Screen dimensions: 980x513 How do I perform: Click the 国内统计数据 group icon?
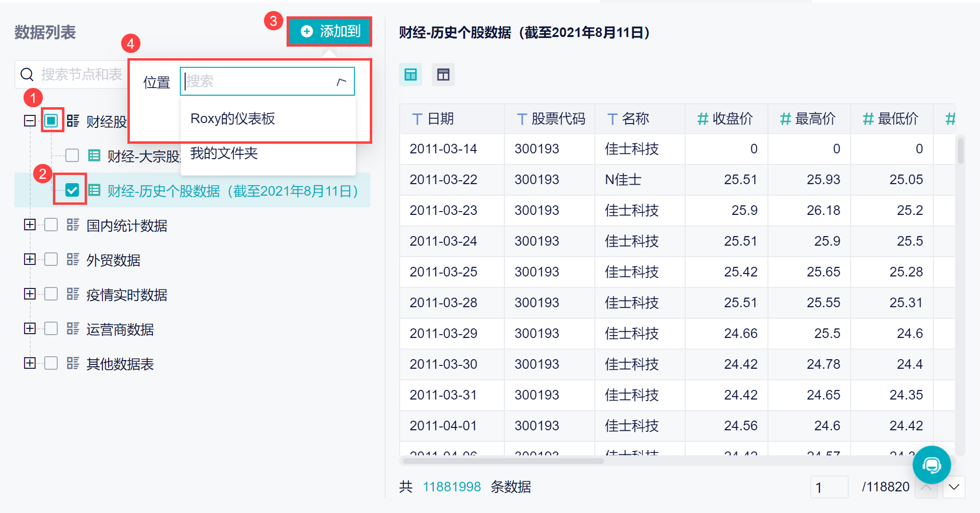click(x=73, y=225)
